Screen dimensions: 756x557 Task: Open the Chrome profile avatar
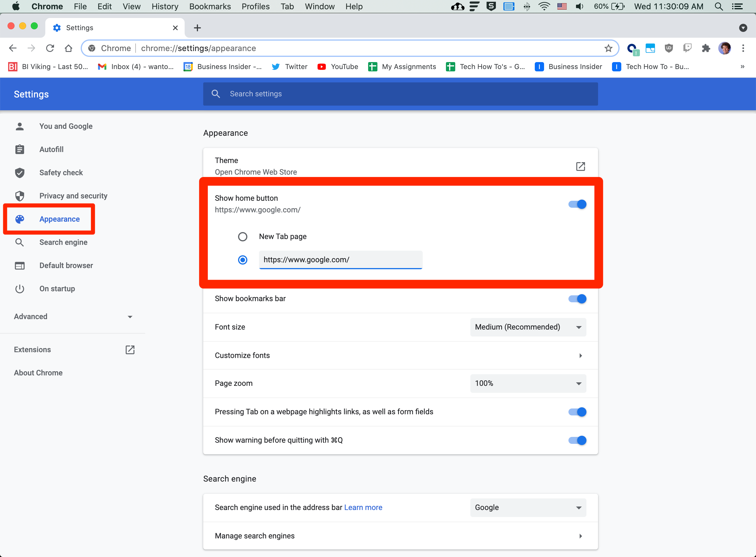click(x=724, y=48)
